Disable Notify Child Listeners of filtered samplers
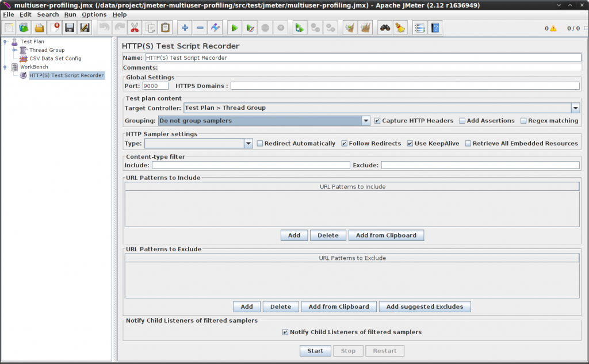The image size is (589, 364). point(285,331)
